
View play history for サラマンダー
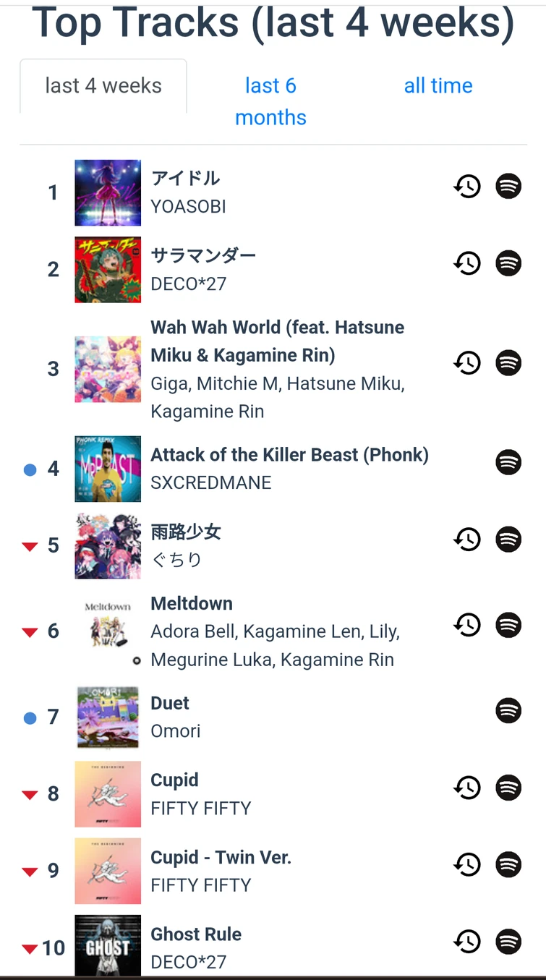(467, 263)
